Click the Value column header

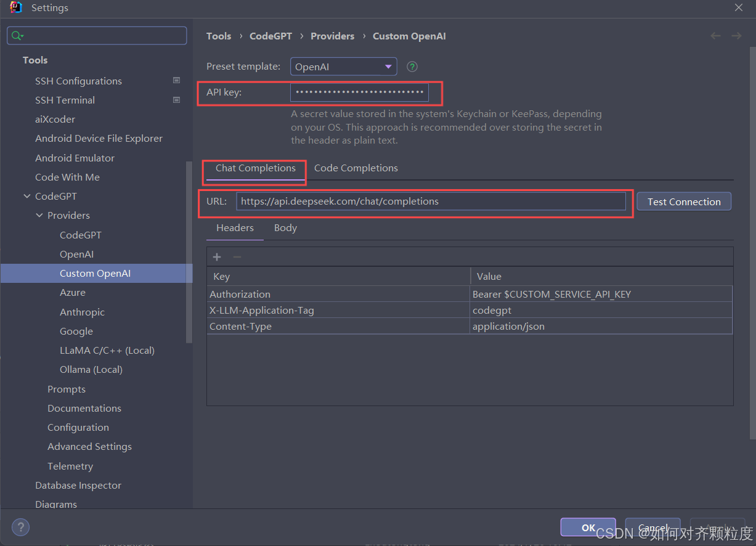(601, 276)
